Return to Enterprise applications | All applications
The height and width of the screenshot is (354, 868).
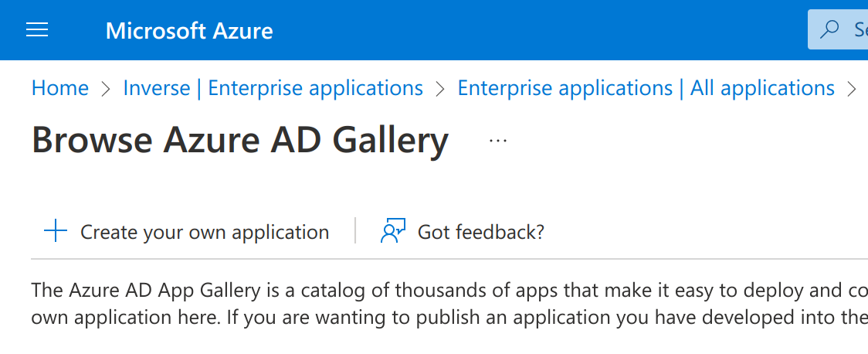click(x=646, y=88)
